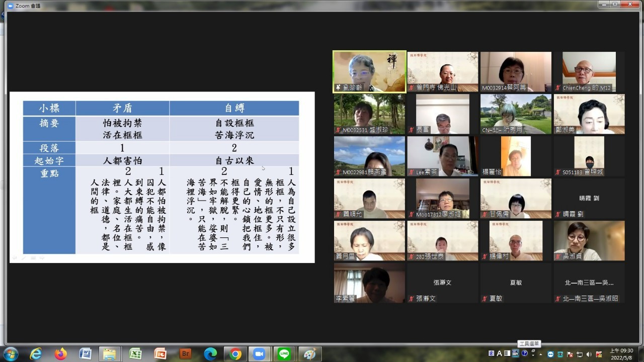Viewport: 644px width, 362px height.
Task: Click the TeamViewer tray icon
Action: (551, 354)
